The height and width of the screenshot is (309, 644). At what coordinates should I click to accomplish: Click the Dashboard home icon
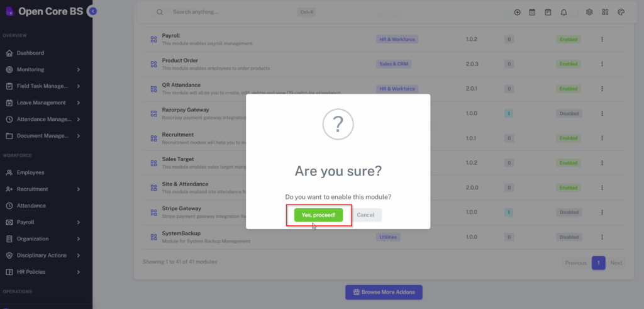coord(9,53)
